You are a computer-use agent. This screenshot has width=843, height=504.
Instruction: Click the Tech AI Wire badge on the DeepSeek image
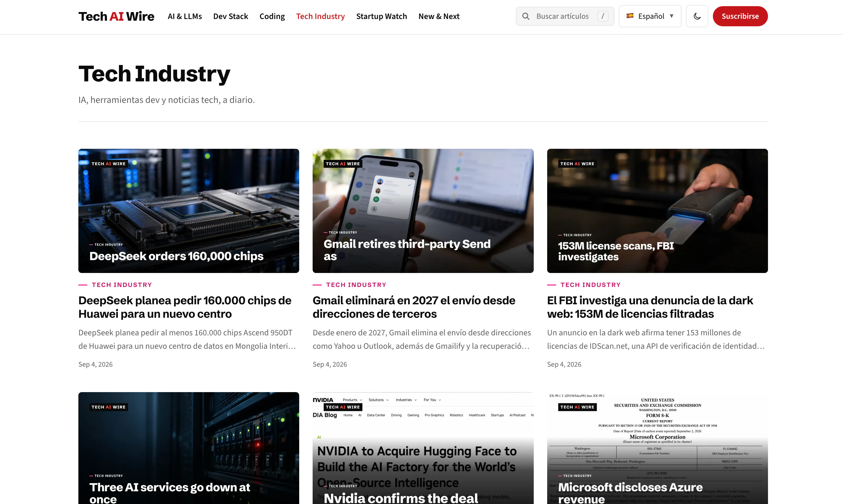tap(109, 164)
